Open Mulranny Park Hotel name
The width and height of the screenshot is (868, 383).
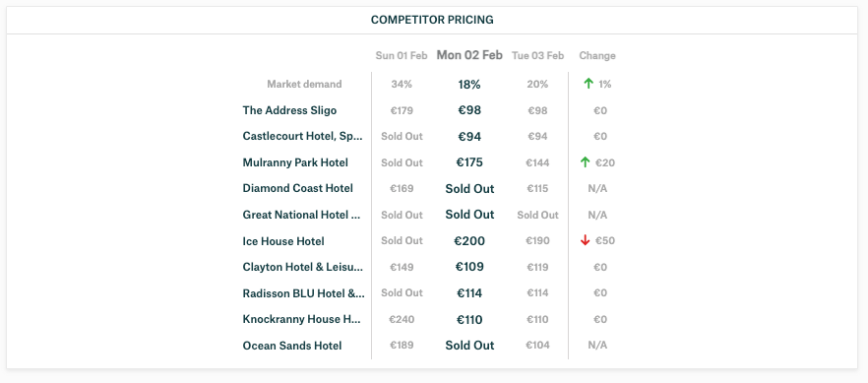pyautogui.click(x=295, y=162)
